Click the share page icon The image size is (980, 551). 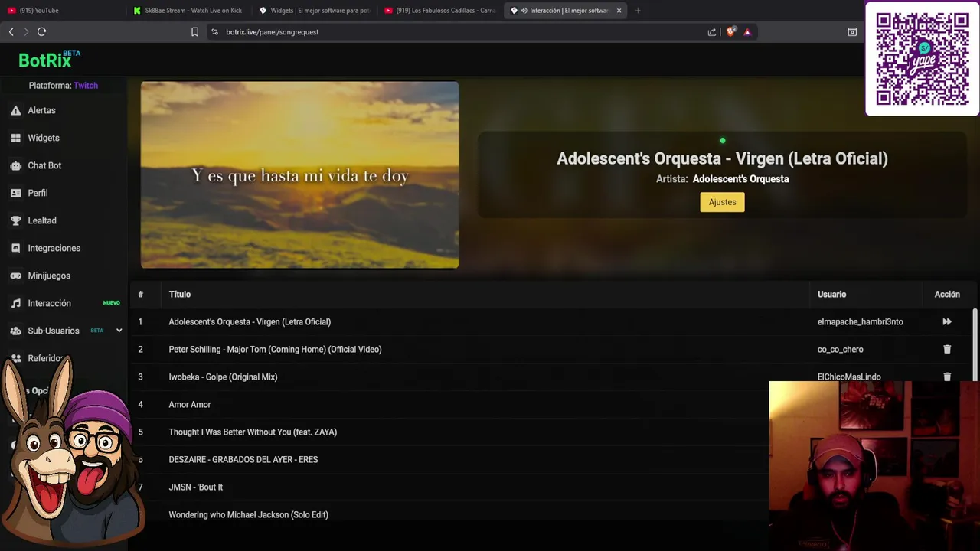pos(712,32)
